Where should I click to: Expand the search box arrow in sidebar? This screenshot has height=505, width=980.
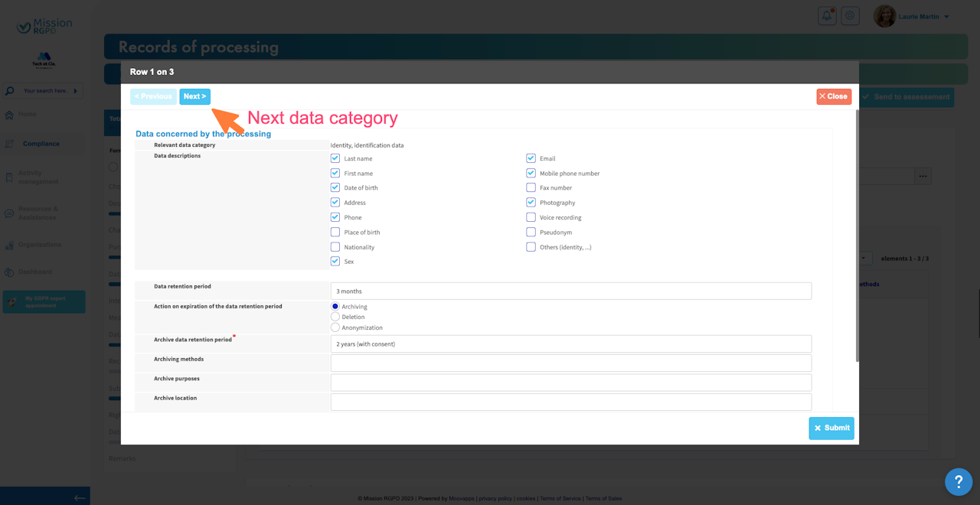click(75, 91)
